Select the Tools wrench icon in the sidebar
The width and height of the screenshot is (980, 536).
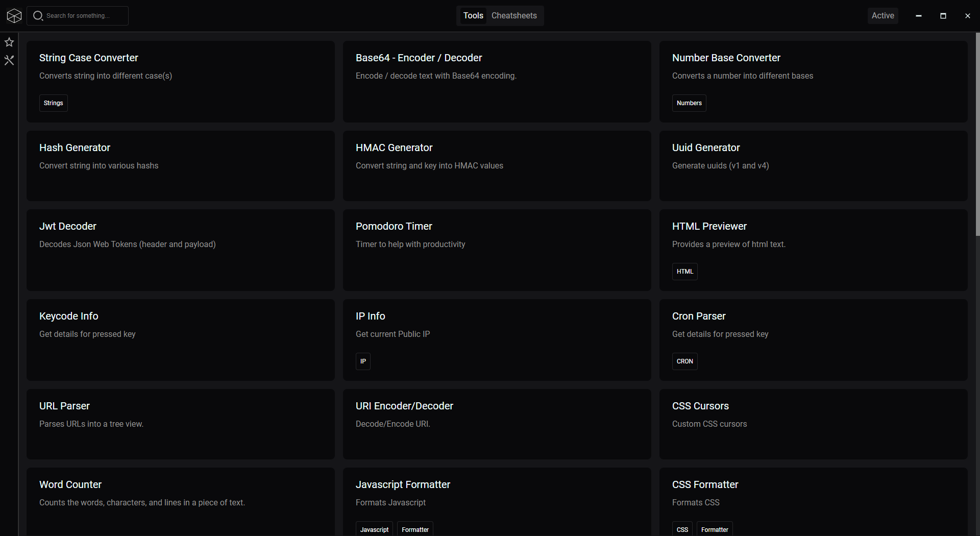(9, 61)
